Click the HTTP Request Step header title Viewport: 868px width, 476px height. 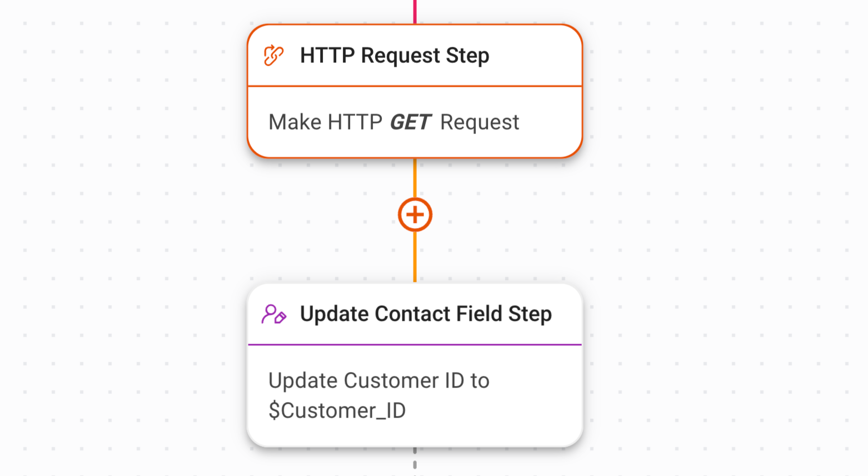point(395,54)
